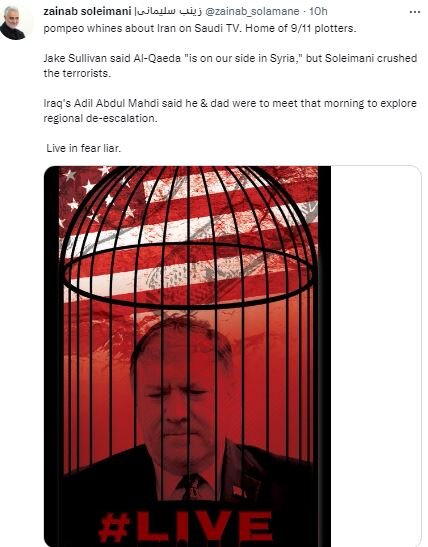This screenshot has width=428, height=547.
Task: Click the American flag at poster top
Action: [188, 230]
